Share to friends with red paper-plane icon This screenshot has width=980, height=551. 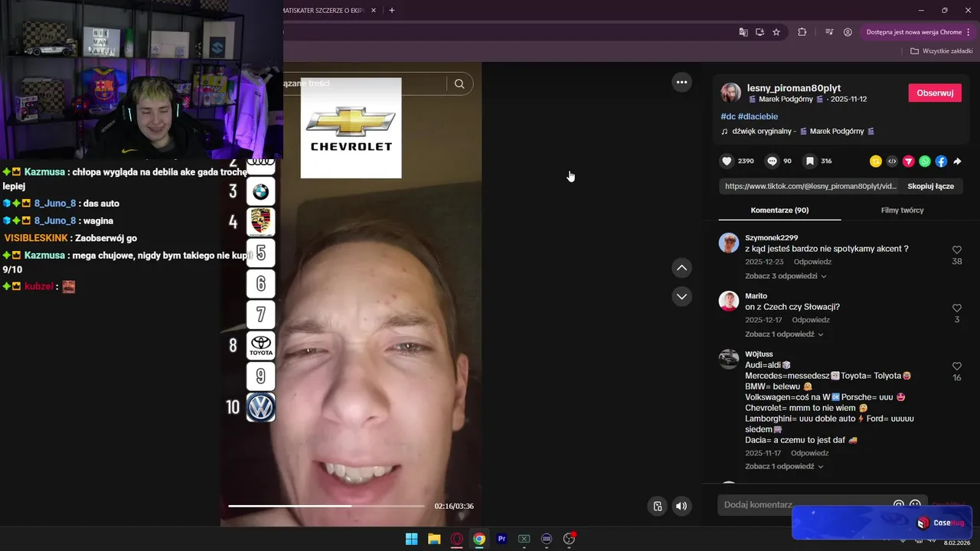[909, 161]
